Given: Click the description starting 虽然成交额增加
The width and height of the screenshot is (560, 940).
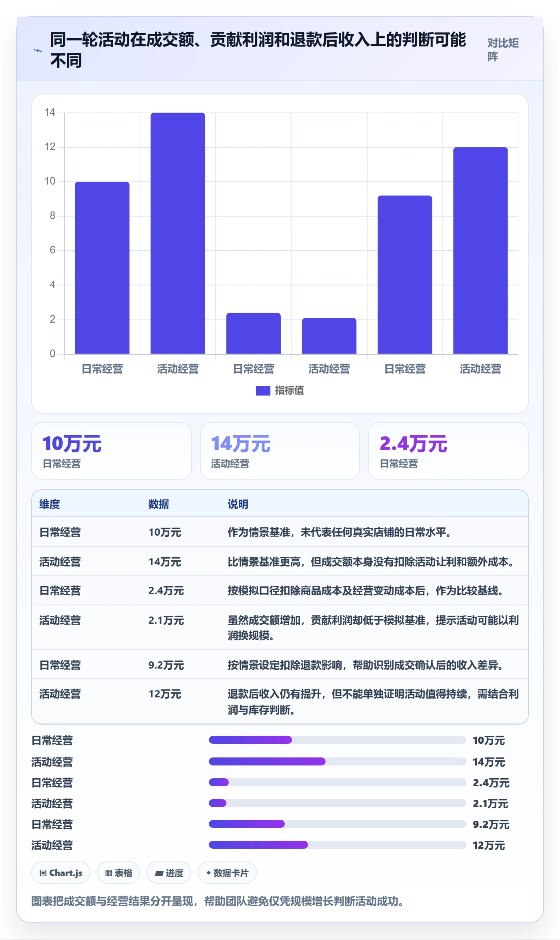Looking at the screenshot, I should [373, 628].
